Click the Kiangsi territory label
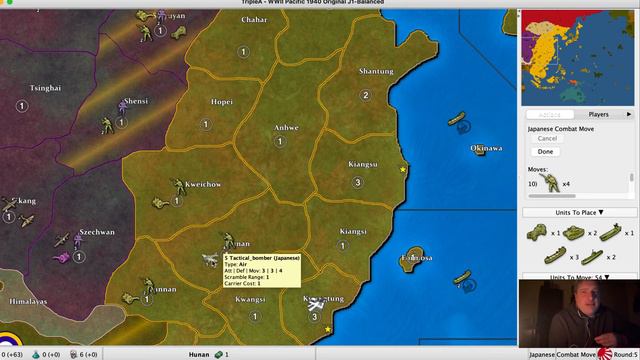This screenshot has width=640, height=360. (x=353, y=231)
